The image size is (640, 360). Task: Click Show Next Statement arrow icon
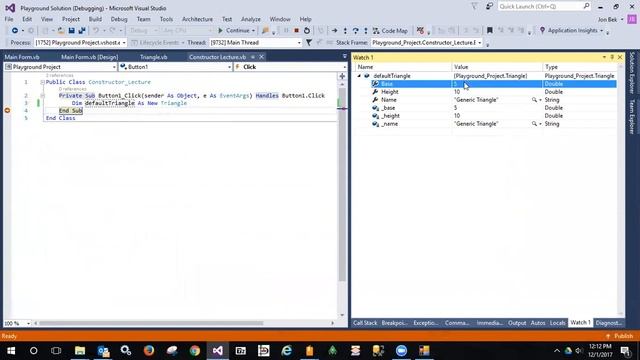[334, 31]
